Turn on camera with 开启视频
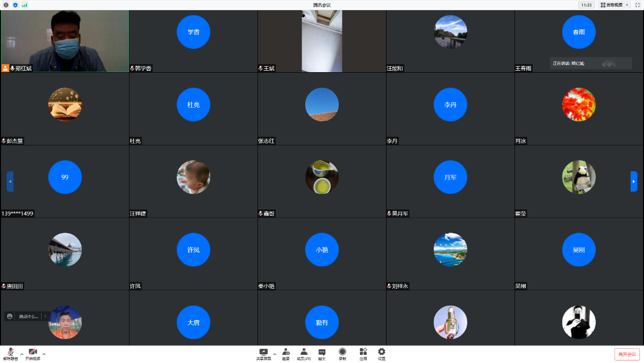 (33, 354)
